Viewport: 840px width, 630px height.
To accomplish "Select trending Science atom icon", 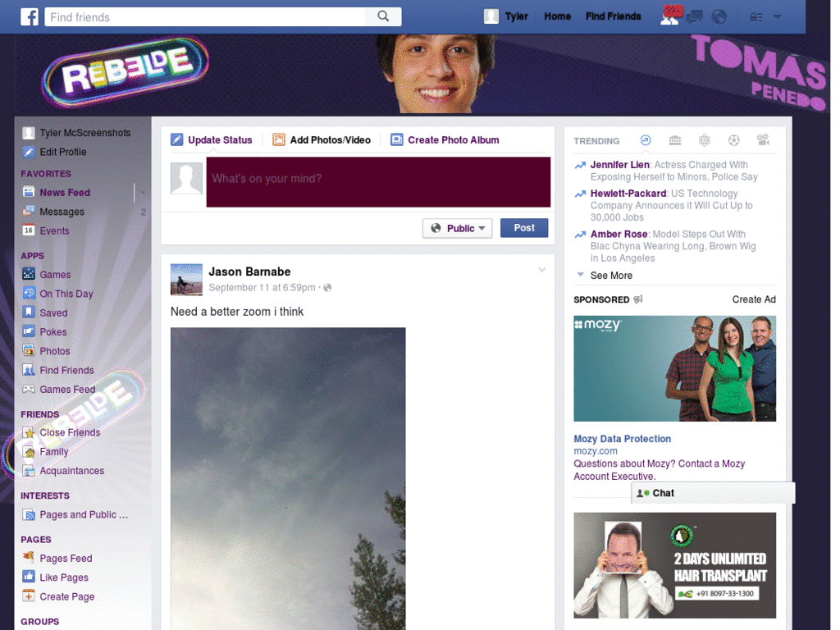I will click(x=705, y=140).
